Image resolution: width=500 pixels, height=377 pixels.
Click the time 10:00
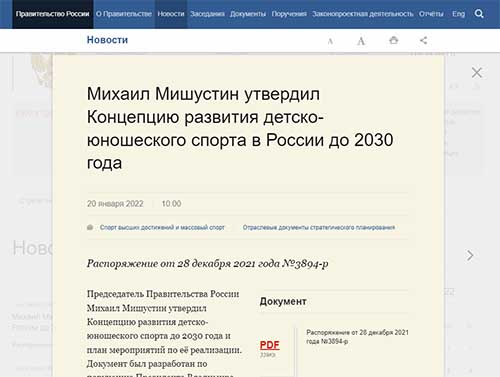click(171, 204)
